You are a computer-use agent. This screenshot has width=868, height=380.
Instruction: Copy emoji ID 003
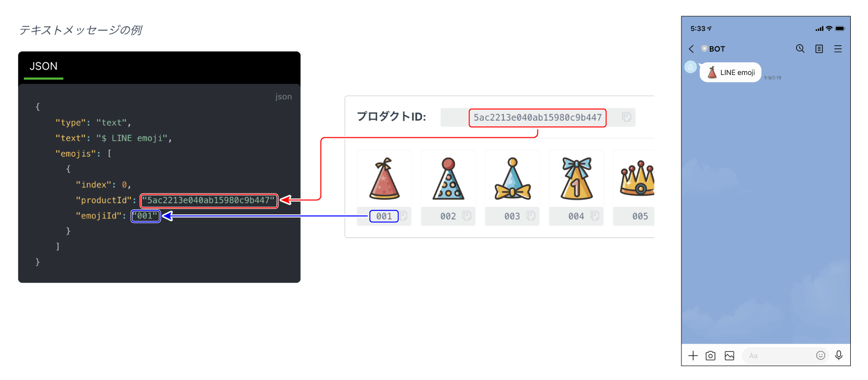coord(531,216)
